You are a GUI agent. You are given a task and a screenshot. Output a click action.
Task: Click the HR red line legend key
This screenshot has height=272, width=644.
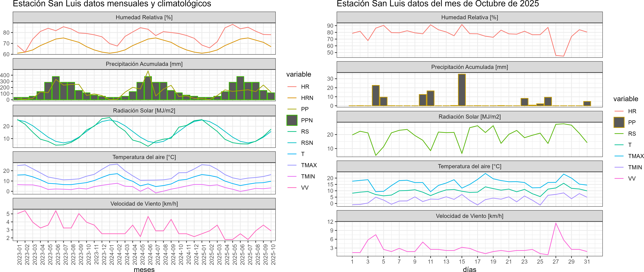[x=292, y=87]
